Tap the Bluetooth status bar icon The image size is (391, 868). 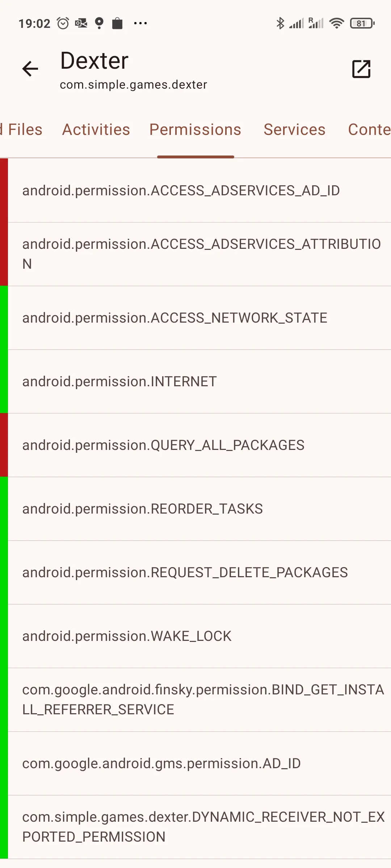[280, 23]
